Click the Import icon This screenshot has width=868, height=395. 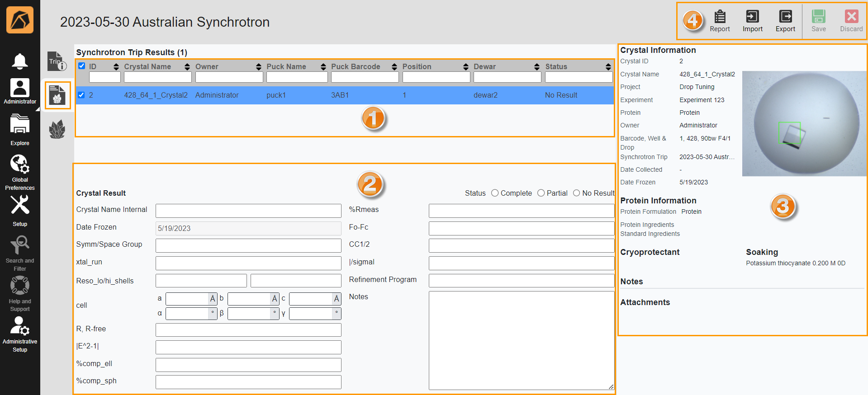pos(752,21)
